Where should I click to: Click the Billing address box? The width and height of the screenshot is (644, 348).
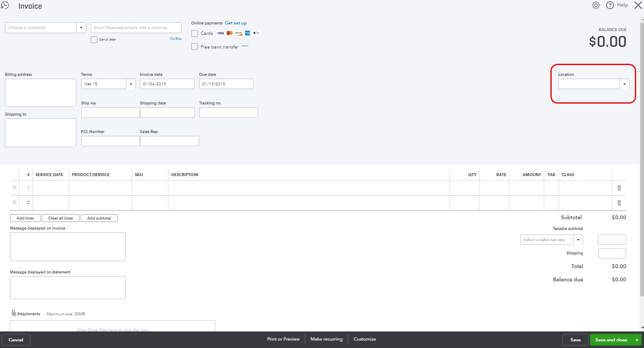click(x=41, y=93)
